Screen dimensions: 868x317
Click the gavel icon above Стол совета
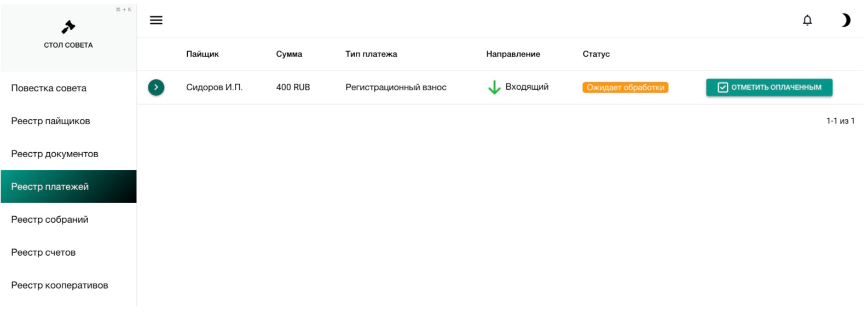pyautogui.click(x=68, y=27)
